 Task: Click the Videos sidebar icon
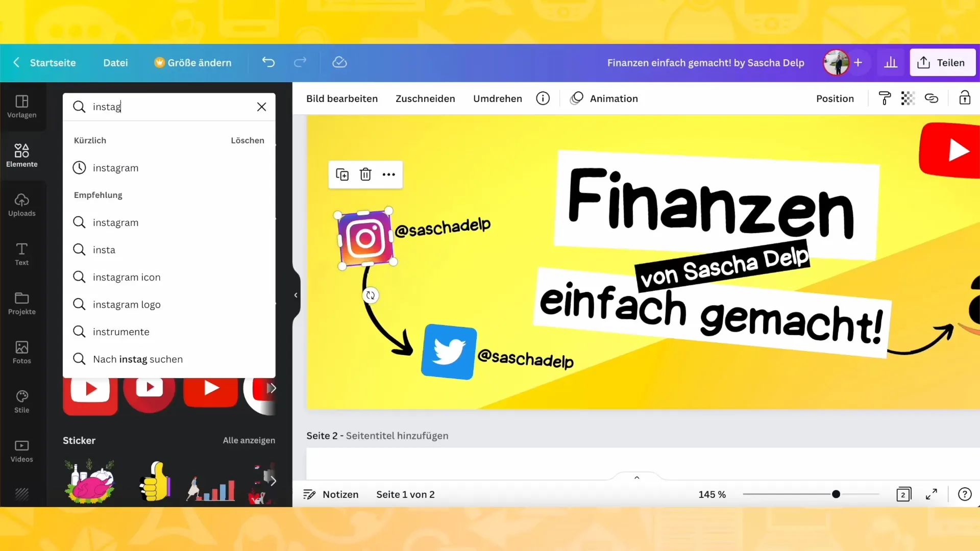21,449
